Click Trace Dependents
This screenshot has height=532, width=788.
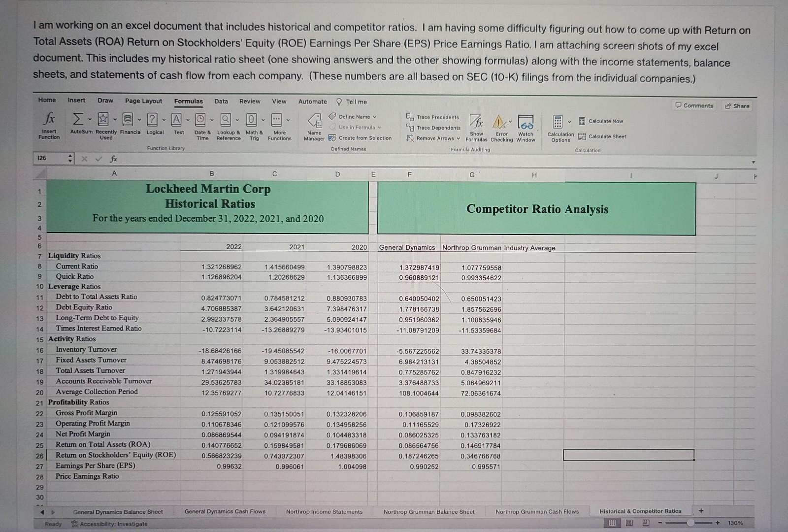pos(436,128)
